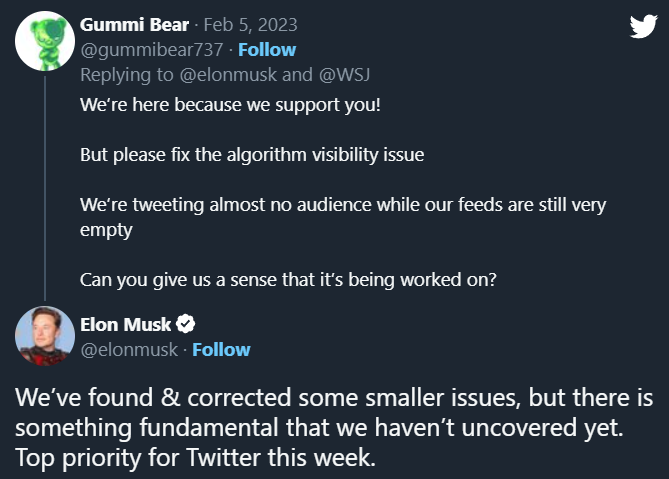The image size is (669, 479).
Task: Click the Twitter bird logo
Action: [642, 27]
